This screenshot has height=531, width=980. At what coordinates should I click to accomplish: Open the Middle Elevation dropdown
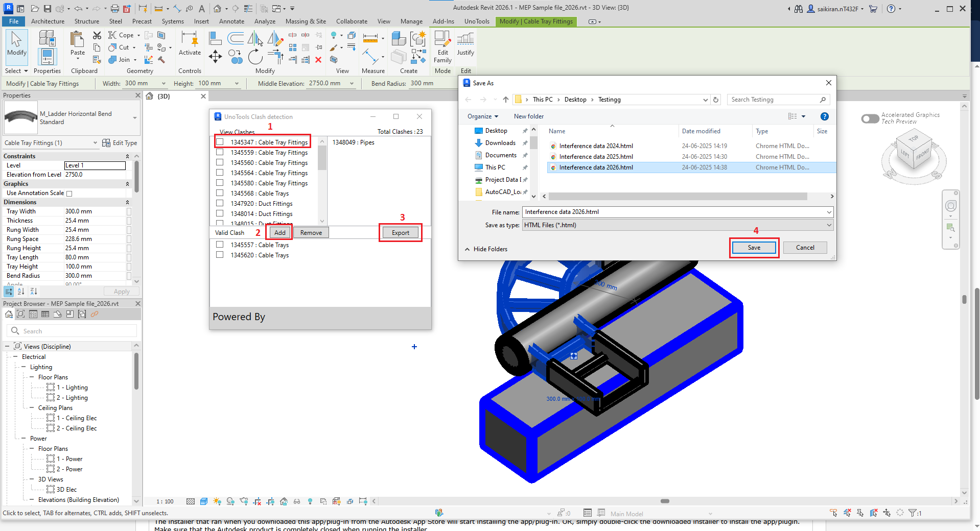[x=352, y=84]
